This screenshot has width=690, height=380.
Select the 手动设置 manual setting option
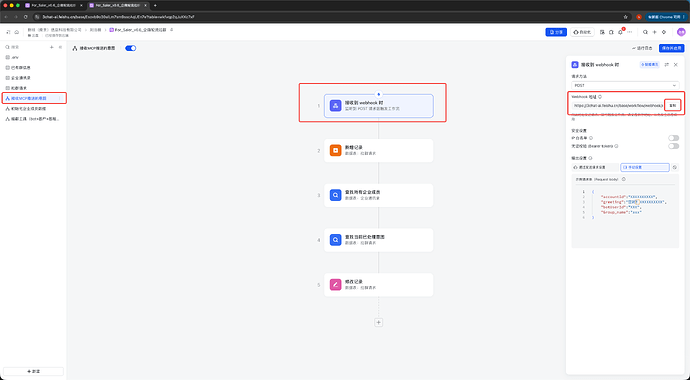coord(645,167)
